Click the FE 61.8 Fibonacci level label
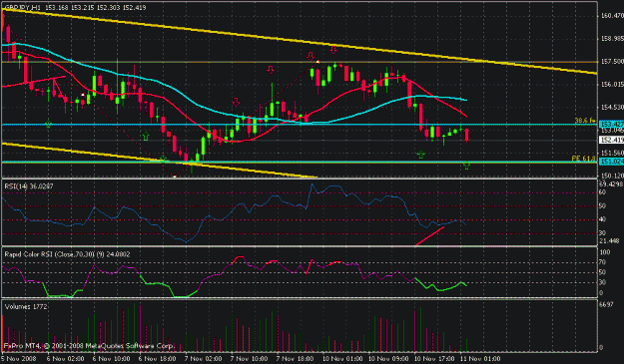Image resolution: width=624 pixels, height=364 pixels. point(583,159)
